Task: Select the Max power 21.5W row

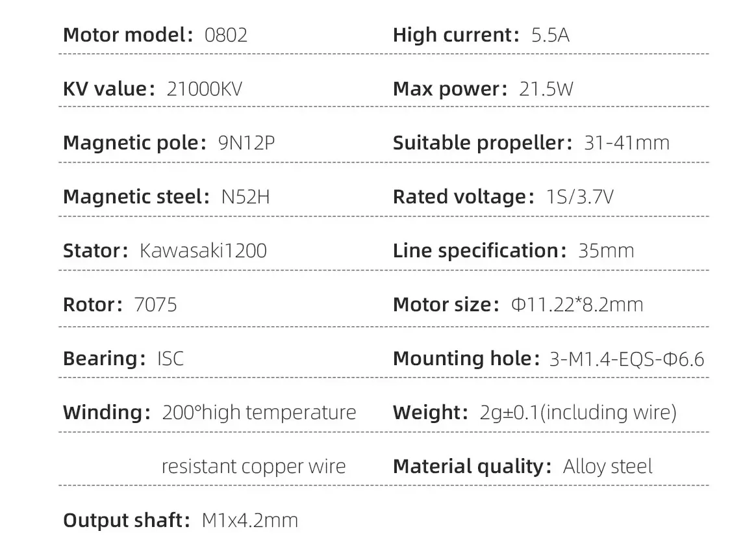Action: tap(483, 89)
